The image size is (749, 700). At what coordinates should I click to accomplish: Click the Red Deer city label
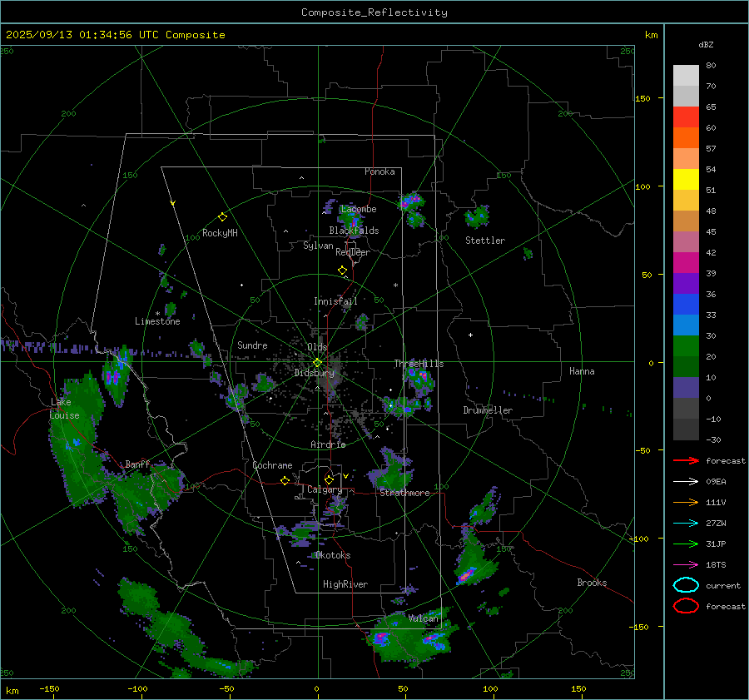tap(353, 252)
